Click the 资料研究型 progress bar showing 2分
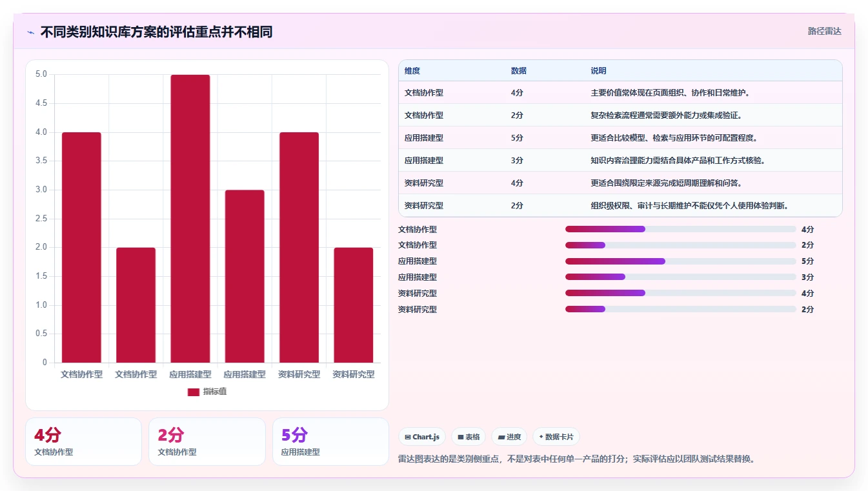Image resolution: width=868 pixels, height=491 pixels. (x=681, y=309)
